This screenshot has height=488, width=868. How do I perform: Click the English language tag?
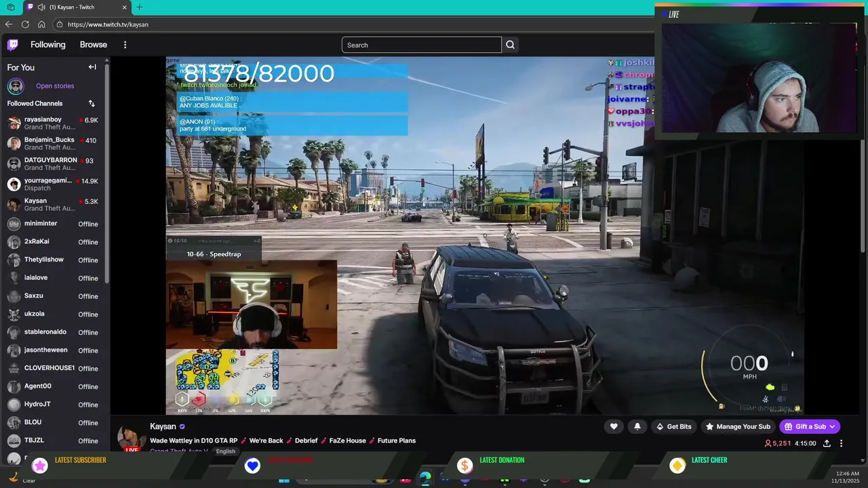226,451
